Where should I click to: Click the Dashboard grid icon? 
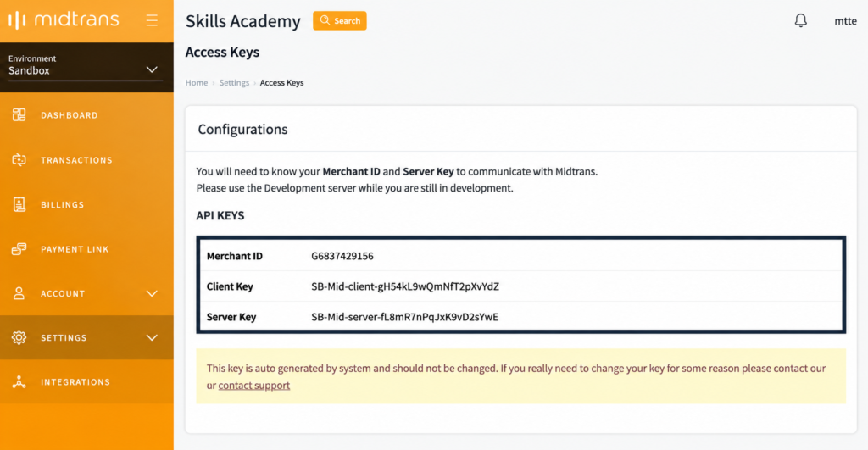[19, 114]
